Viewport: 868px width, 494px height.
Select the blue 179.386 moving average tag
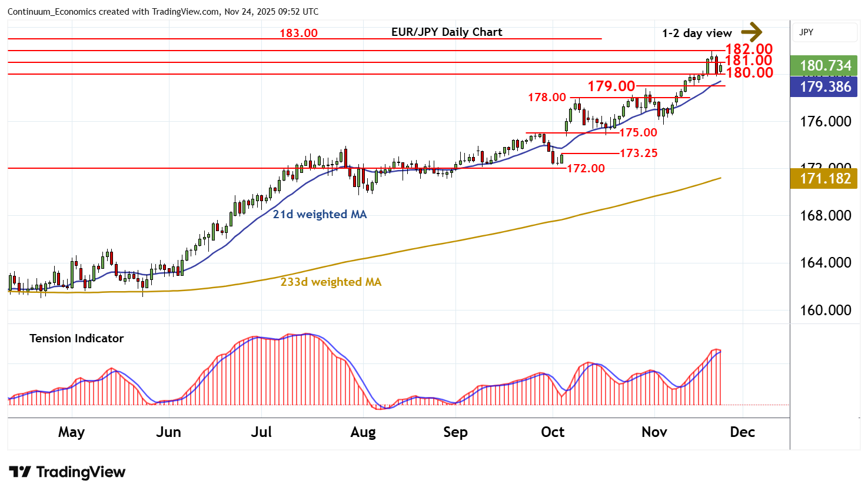click(824, 87)
